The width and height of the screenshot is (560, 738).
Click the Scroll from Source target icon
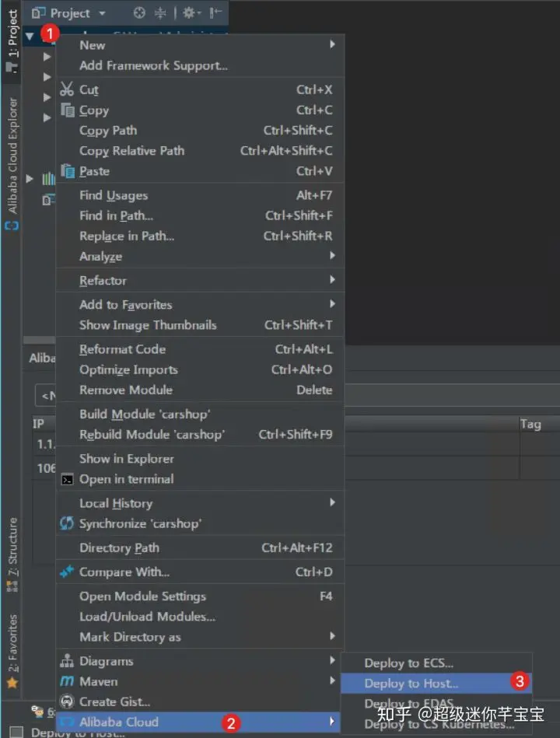click(139, 12)
